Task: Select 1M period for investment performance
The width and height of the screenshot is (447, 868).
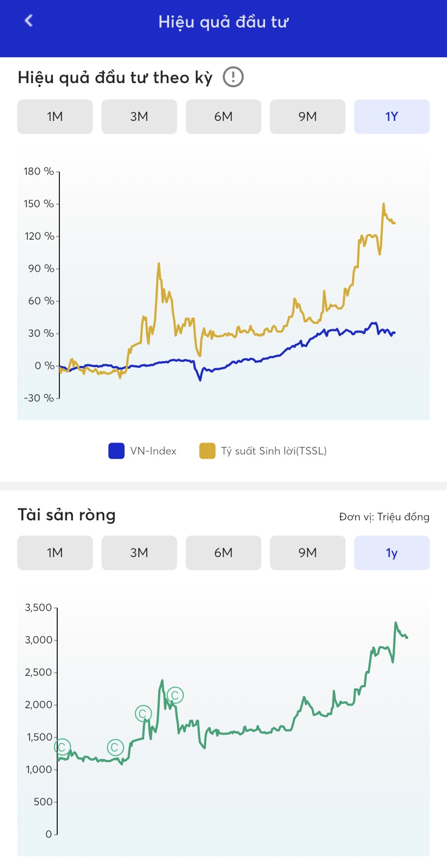Action: tap(55, 117)
